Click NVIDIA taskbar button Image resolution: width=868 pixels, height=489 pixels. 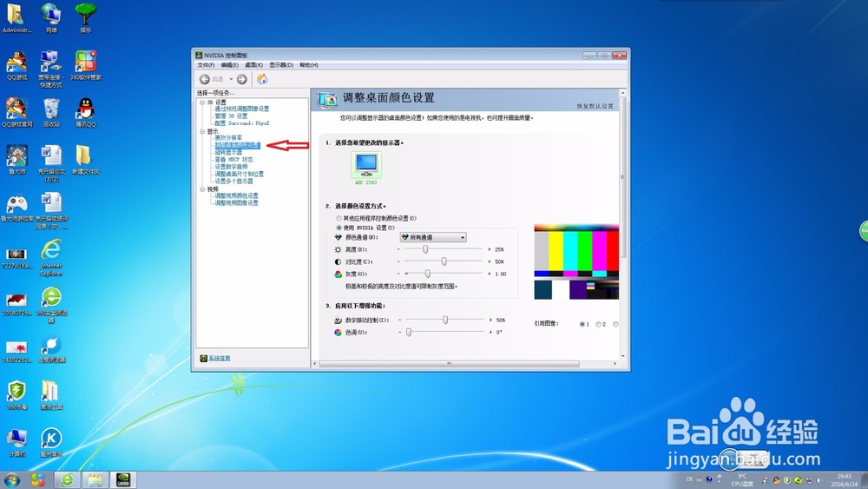(x=123, y=479)
